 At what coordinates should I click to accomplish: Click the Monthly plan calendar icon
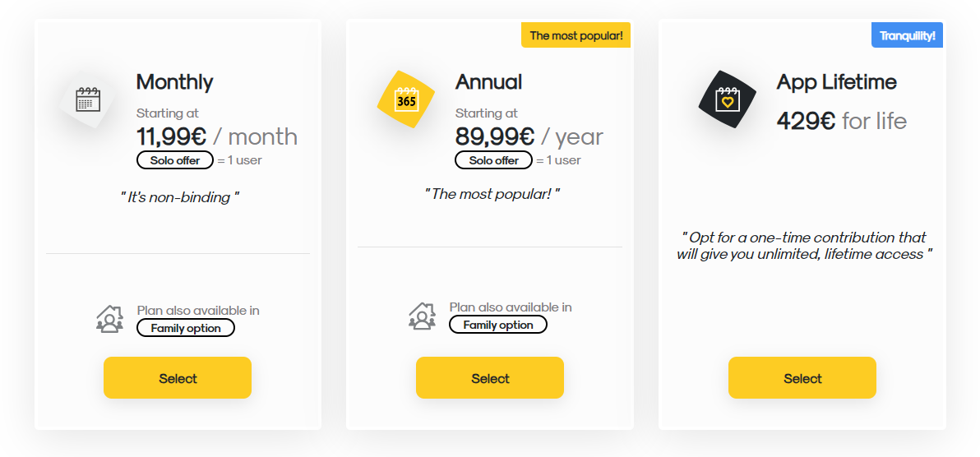coord(87,100)
